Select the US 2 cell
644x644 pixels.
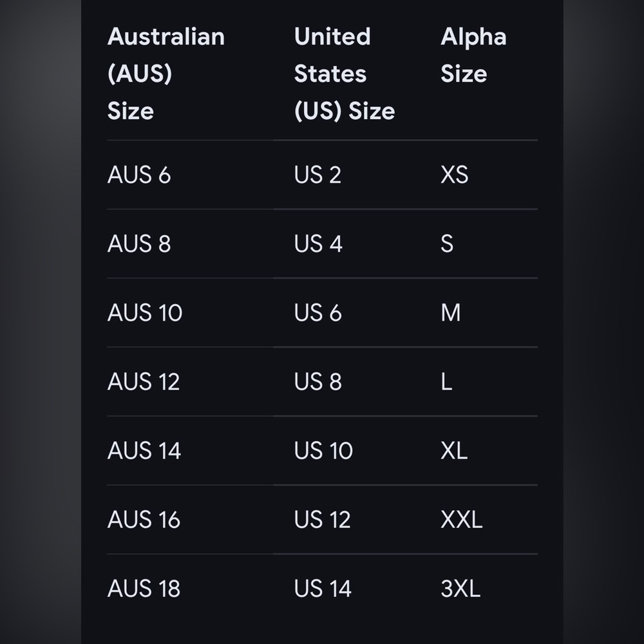[x=317, y=175]
